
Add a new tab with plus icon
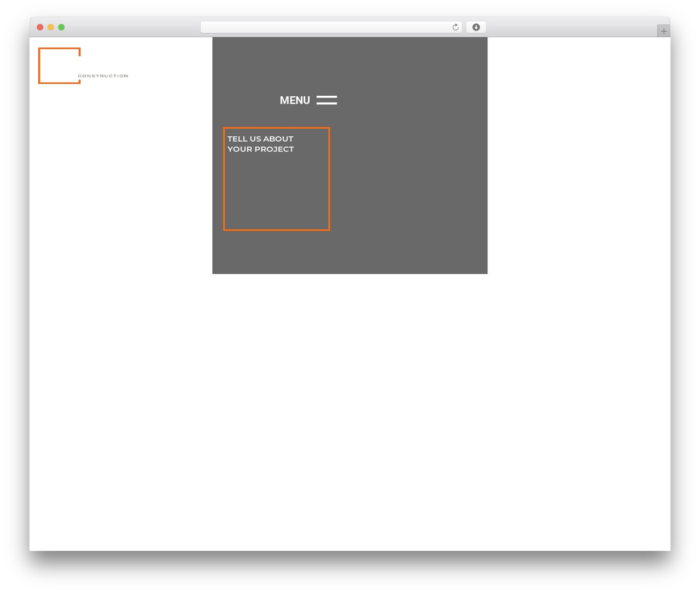663,31
